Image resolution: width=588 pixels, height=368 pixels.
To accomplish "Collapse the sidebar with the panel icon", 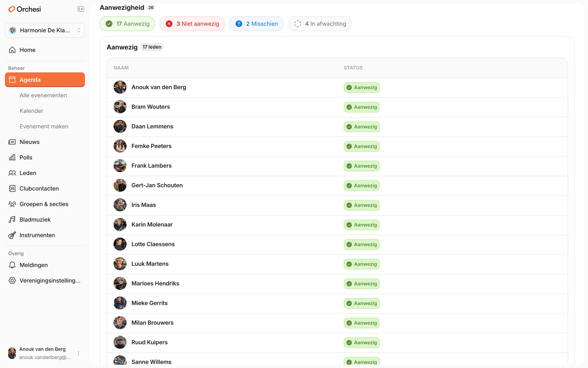I will [81, 9].
